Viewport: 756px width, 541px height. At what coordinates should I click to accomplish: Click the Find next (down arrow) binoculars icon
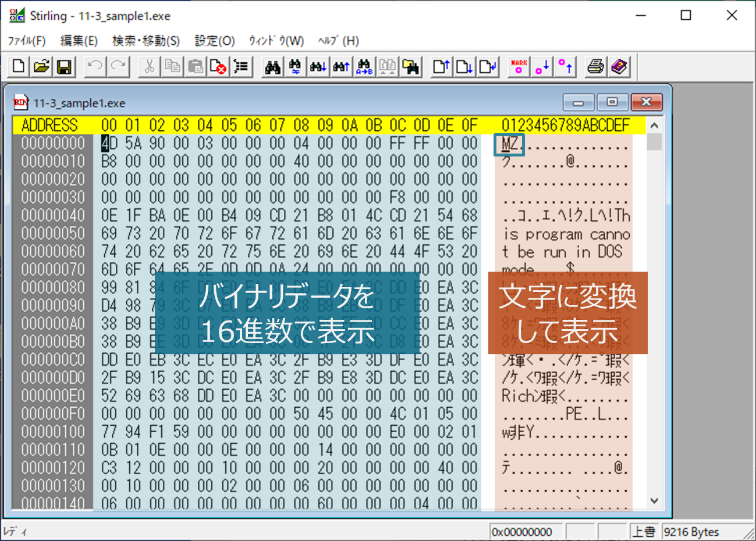318,67
